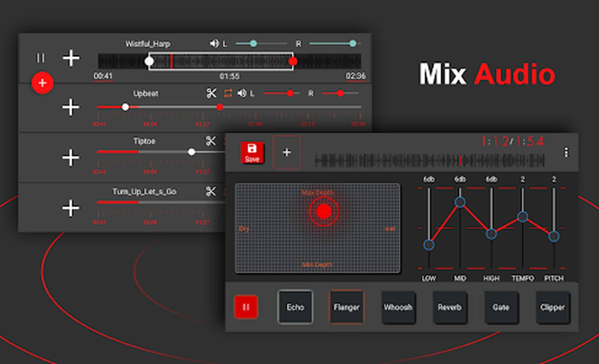
Task: Click the plus icon beside Tiptoe track
Action: [71, 157]
